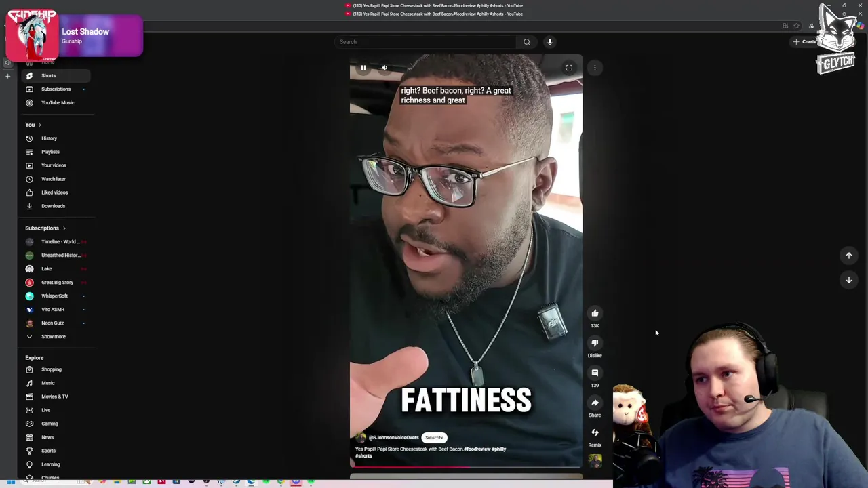Seek on the red Short progress bar

click(466, 467)
